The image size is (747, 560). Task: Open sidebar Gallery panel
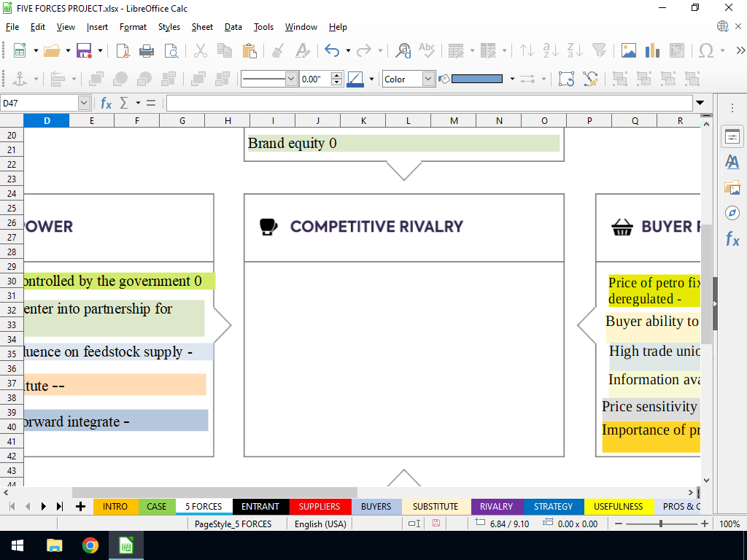tap(732, 187)
